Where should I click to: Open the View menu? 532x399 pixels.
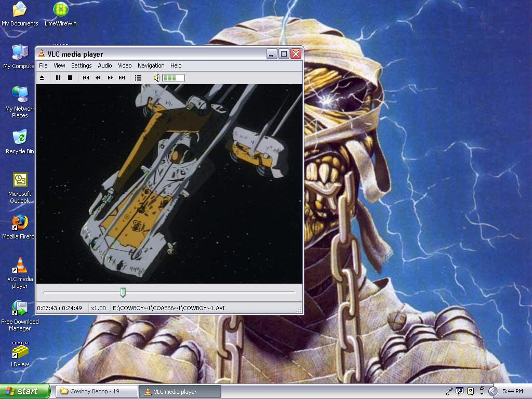(x=59, y=65)
